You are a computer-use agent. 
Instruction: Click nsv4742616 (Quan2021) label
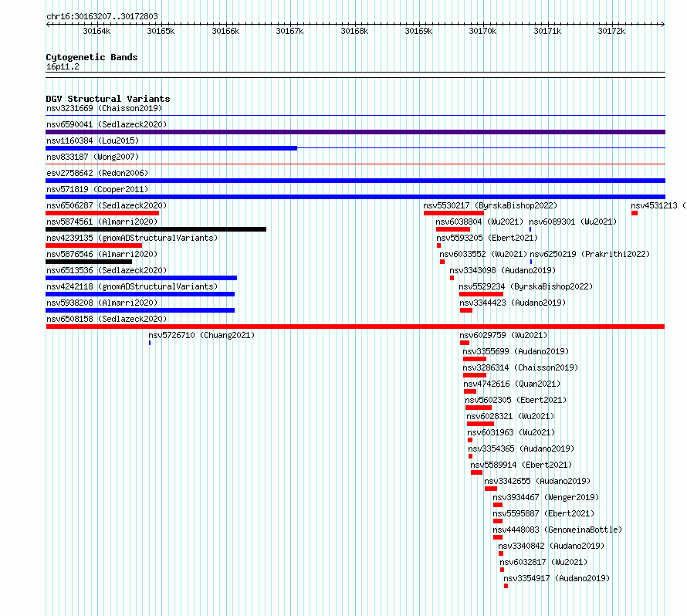[513, 384]
